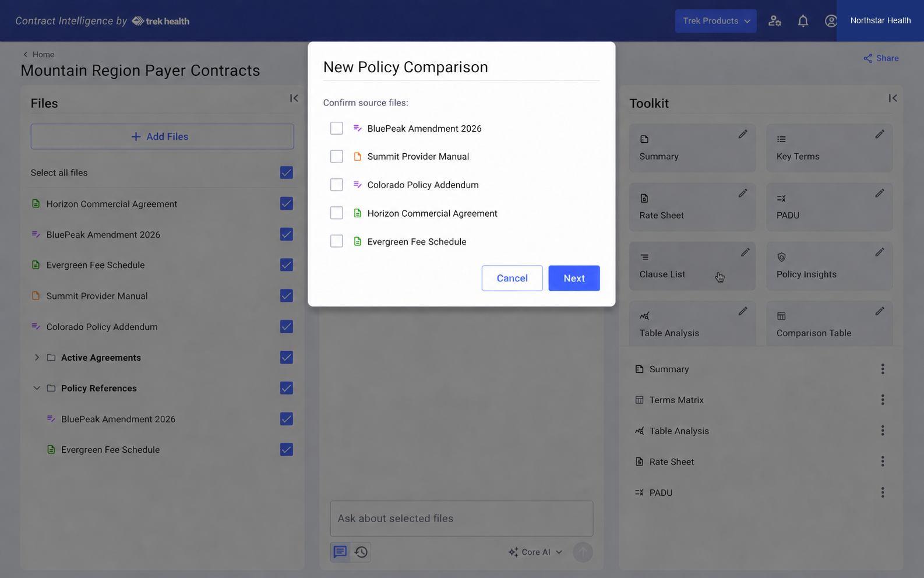Send the message with arrow button
This screenshot has height=578, width=924.
click(x=583, y=552)
